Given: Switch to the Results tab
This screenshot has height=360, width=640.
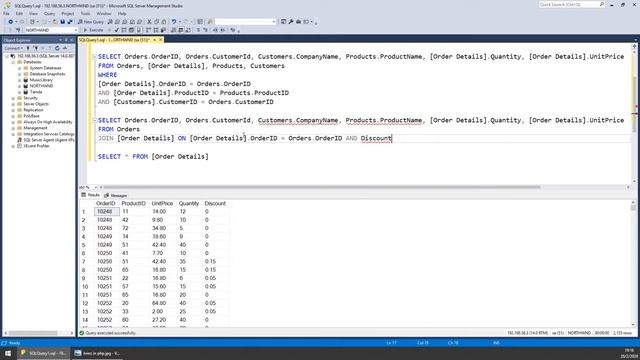Looking at the screenshot, I should tap(90, 195).
